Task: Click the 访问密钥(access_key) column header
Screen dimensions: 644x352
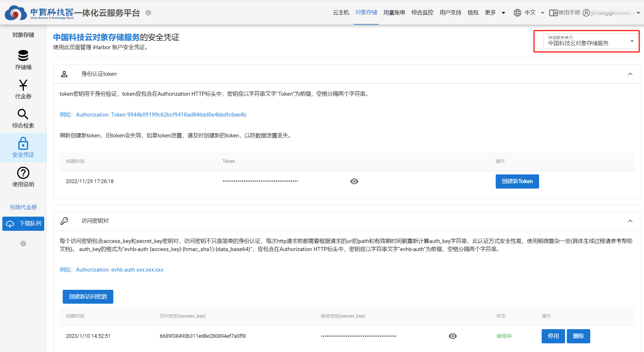Action: coord(182,316)
